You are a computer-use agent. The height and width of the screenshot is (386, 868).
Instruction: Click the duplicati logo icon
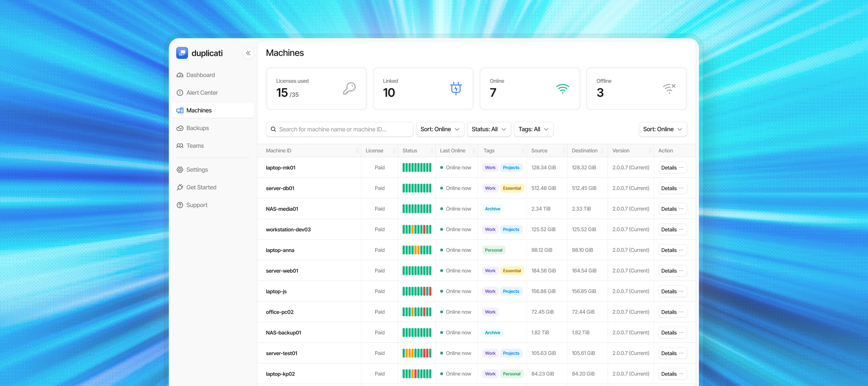[182, 53]
